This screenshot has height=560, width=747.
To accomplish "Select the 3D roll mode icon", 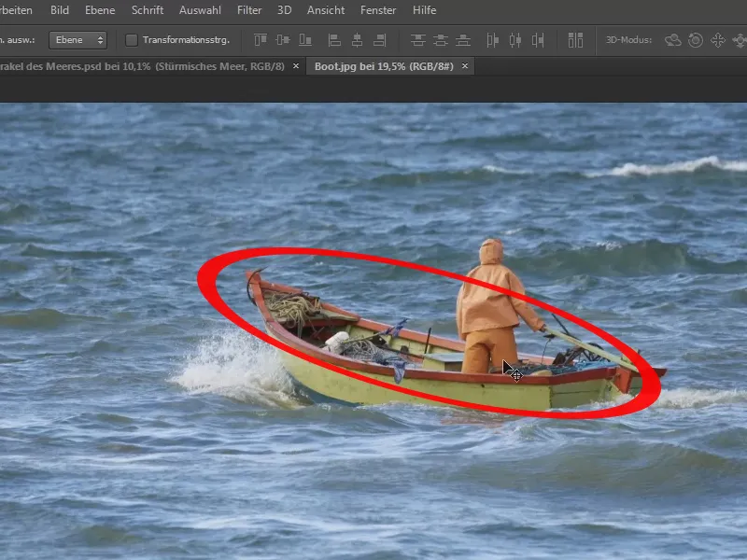I will pyautogui.click(x=696, y=40).
